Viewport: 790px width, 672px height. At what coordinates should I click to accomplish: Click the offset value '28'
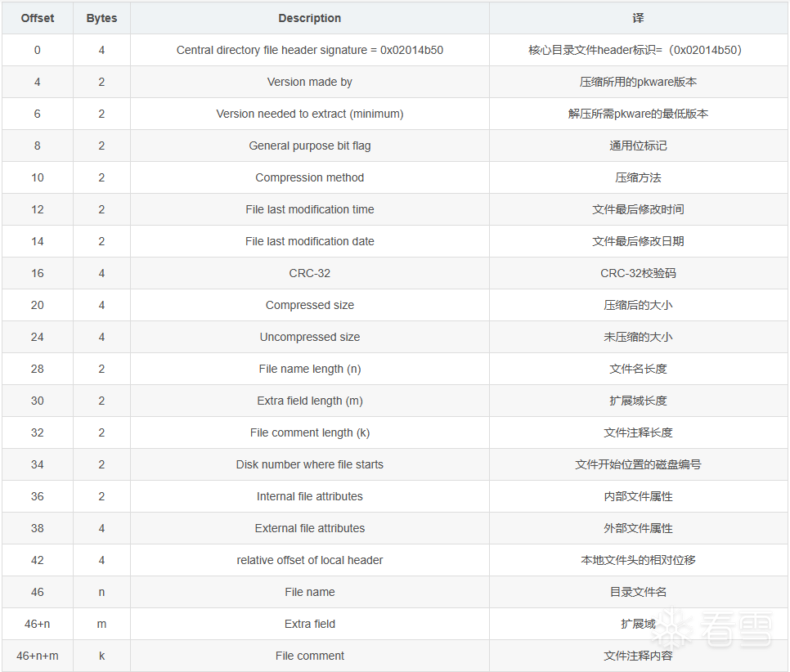pos(38,369)
